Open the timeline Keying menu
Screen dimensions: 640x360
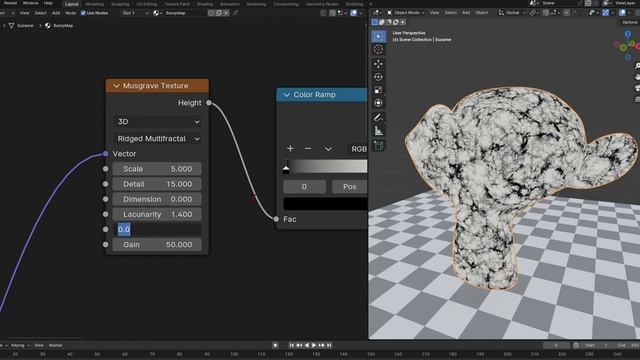pyautogui.click(x=20, y=345)
